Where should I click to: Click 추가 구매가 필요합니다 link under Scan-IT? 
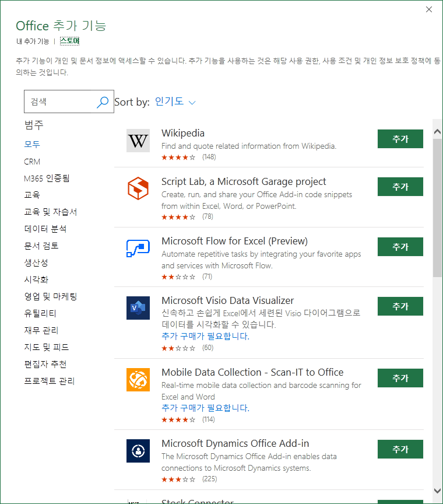[205, 408]
